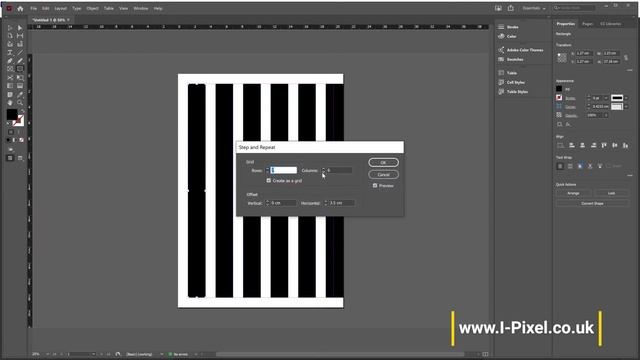Select the Pen tool
The image size is (640, 360).
[x=10, y=61]
